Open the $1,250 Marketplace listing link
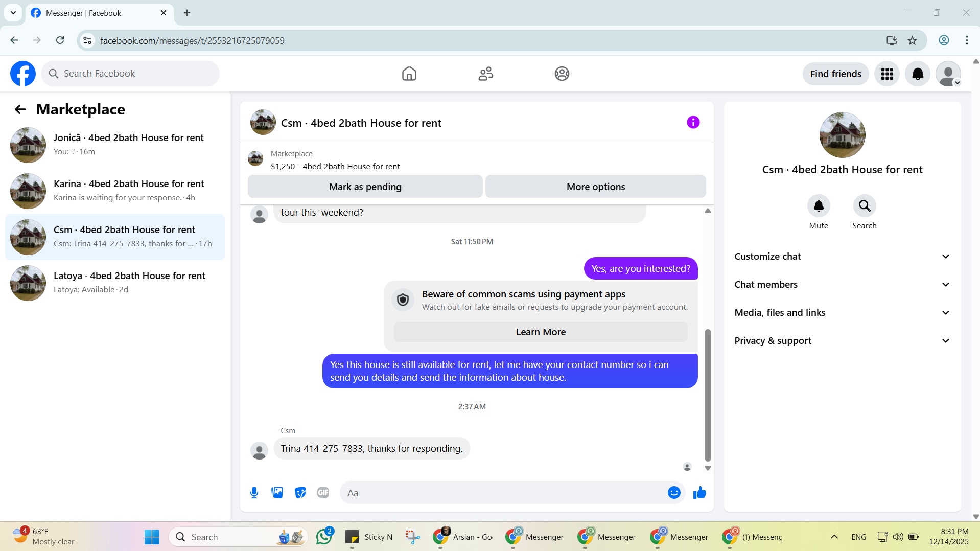The width and height of the screenshot is (980, 551). pos(335,166)
